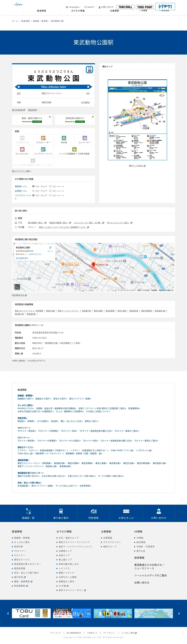The image size is (187, 644).
Task: Open the station 構内マップ image
Action: pyautogui.click(x=137, y=120)
